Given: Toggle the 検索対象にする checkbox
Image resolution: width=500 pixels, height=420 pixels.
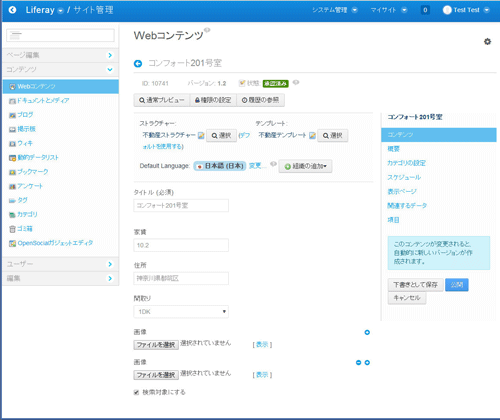Looking at the screenshot, I should [x=136, y=392].
